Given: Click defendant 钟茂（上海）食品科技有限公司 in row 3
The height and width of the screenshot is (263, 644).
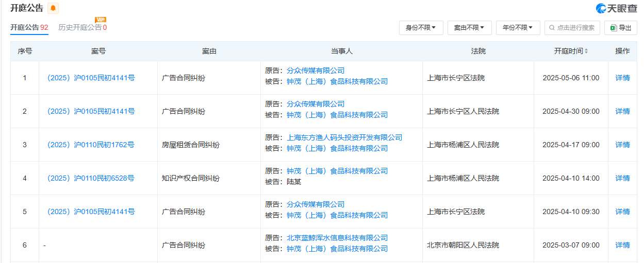Looking at the screenshot, I should coord(337,148).
